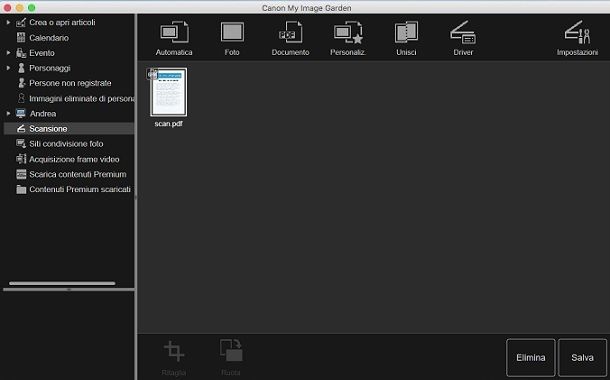Click the Crea o apri articoli icon
The width and height of the screenshot is (610, 380).
(x=21, y=23)
